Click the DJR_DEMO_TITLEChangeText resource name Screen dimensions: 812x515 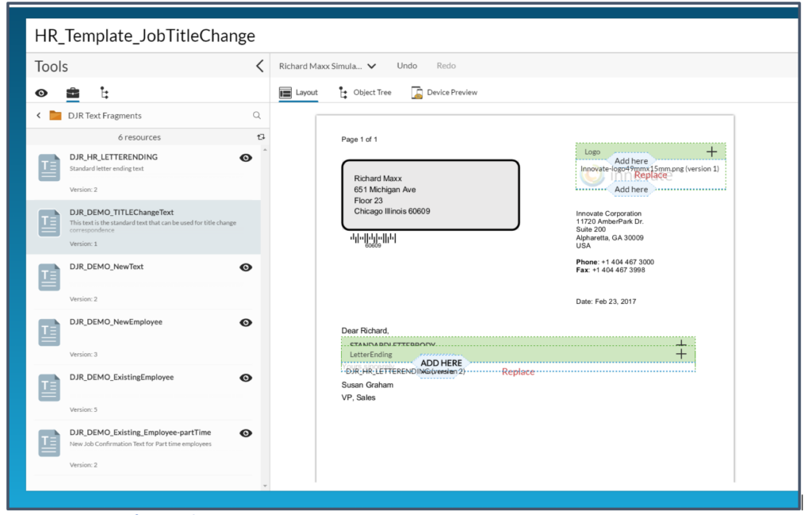coord(121,213)
